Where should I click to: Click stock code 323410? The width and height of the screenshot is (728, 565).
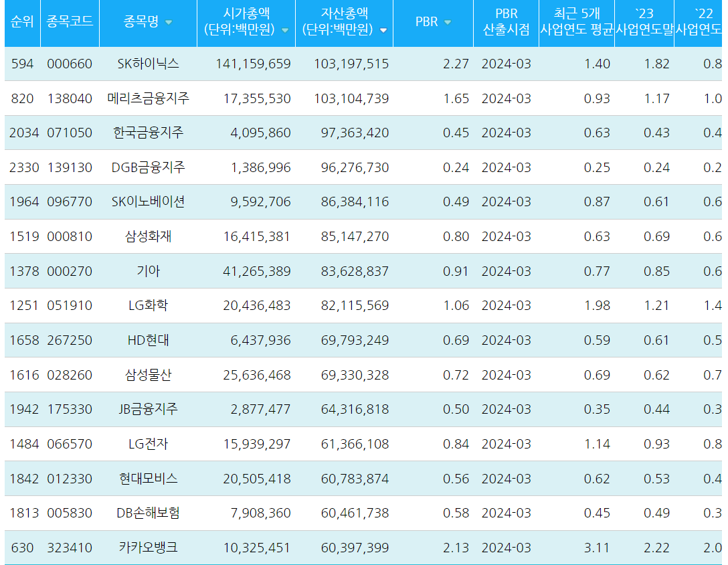coord(70,548)
